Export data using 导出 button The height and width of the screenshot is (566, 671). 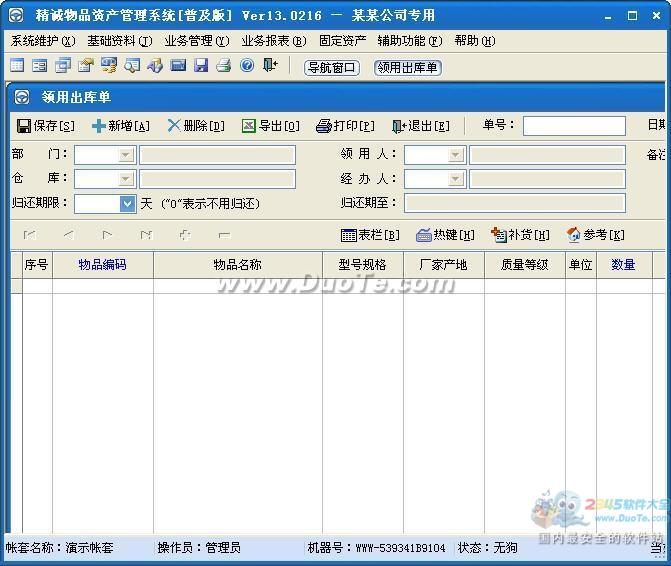coord(270,126)
